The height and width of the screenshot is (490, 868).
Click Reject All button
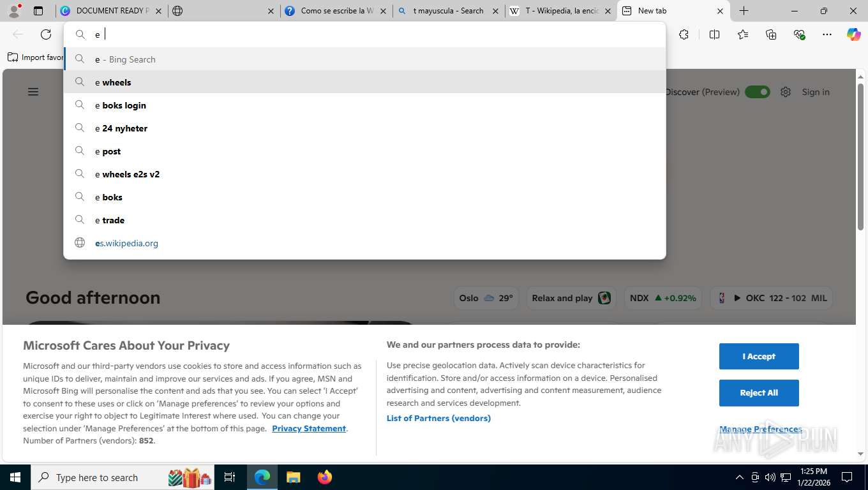tap(759, 393)
